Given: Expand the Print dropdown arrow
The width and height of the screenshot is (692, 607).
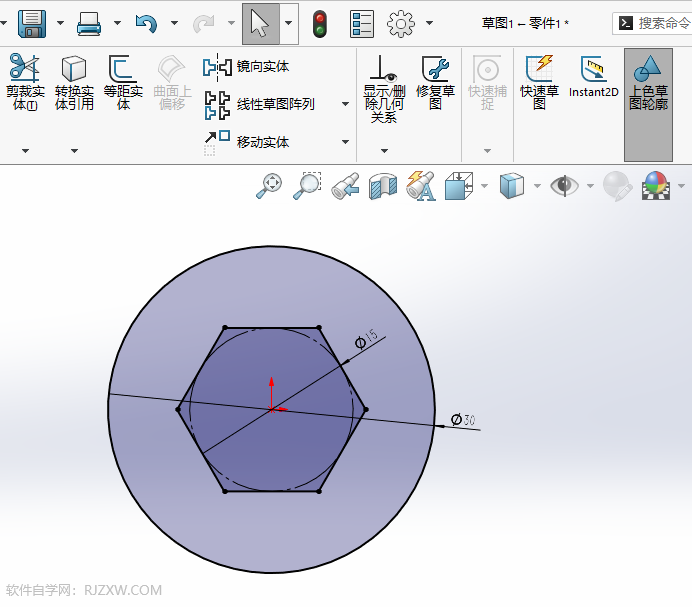Looking at the screenshot, I should tap(117, 23).
